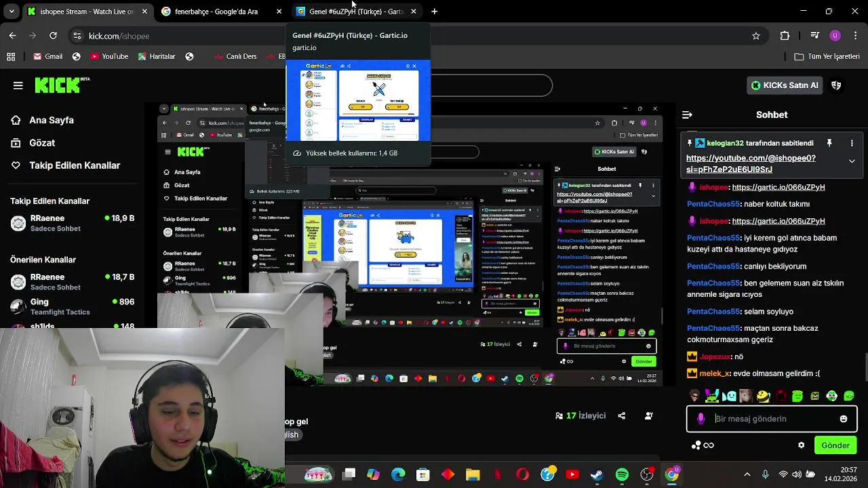This screenshot has height=488, width=868.
Task: Click the Jopezux username in chat
Action: coord(715,357)
